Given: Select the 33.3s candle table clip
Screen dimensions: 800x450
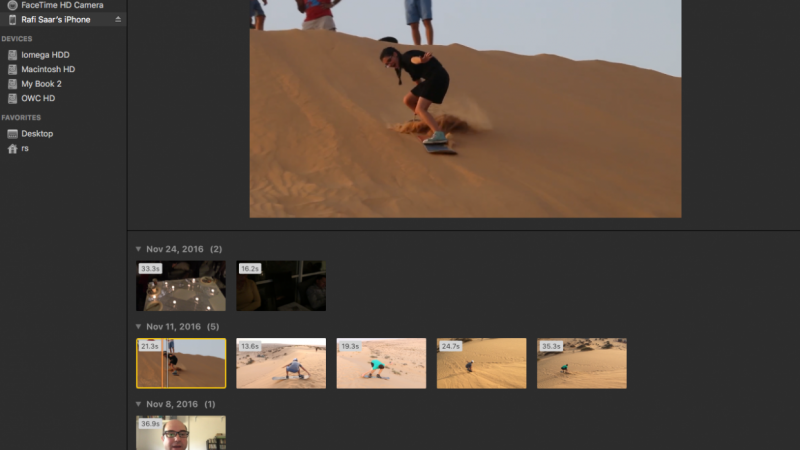Looking at the screenshot, I should tap(181, 286).
